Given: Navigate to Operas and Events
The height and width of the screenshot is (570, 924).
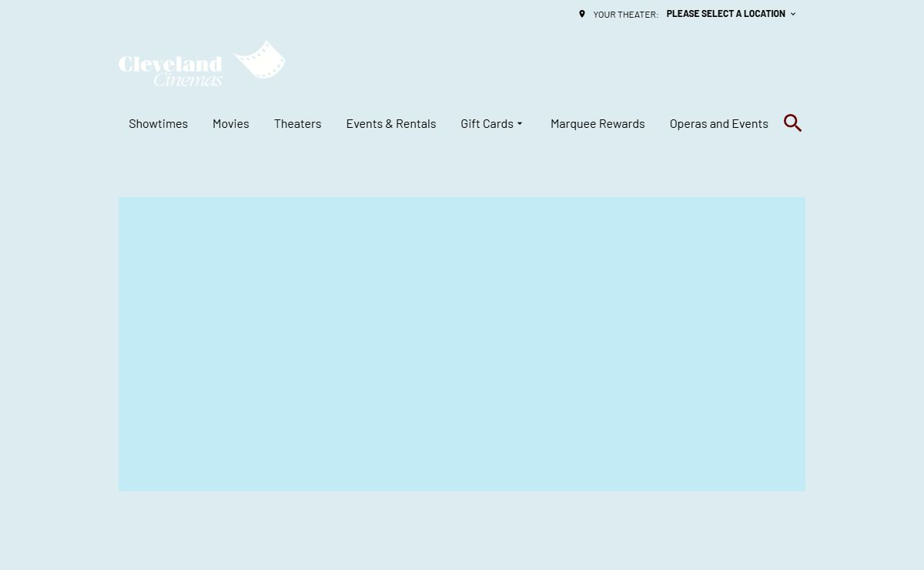Looking at the screenshot, I should (x=719, y=123).
